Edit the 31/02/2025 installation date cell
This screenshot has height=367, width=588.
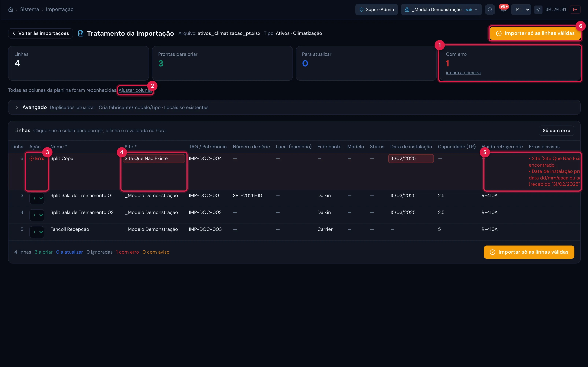click(411, 159)
